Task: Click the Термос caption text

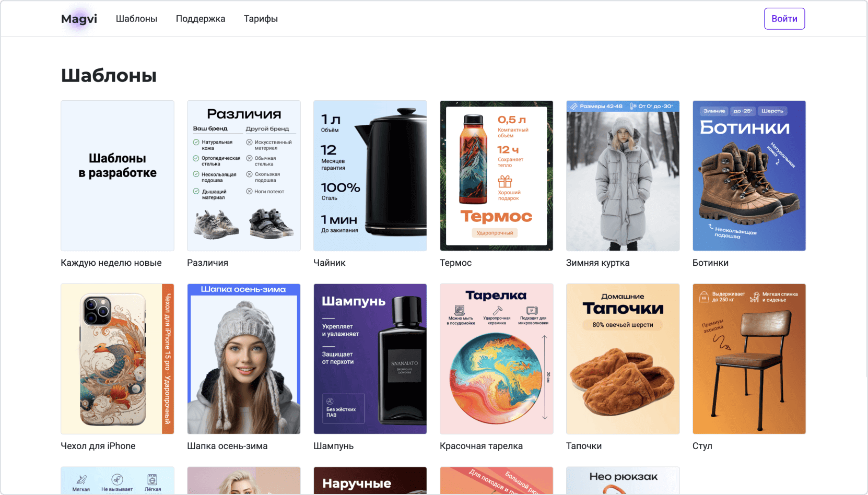Action: click(456, 263)
